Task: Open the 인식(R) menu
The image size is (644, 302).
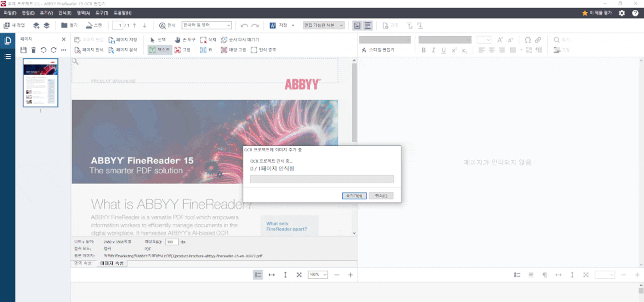Action: pos(65,13)
